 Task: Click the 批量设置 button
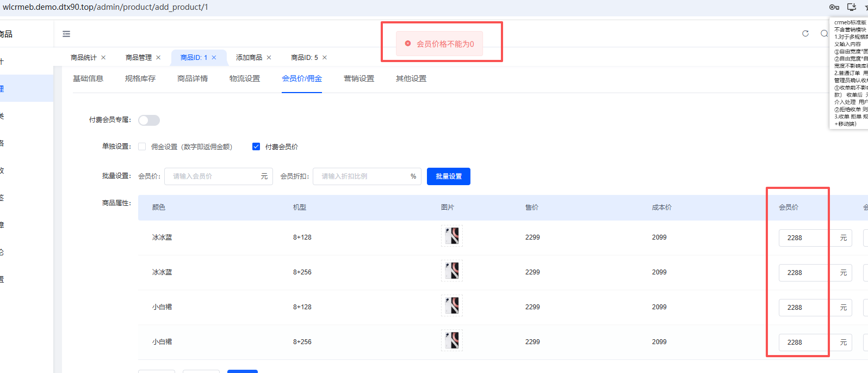(x=449, y=176)
